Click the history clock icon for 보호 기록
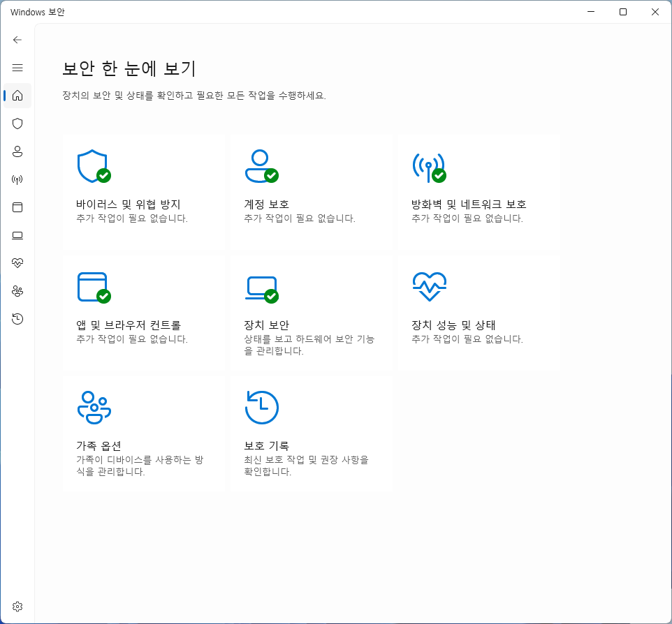This screenshot has height=624, width=672. [x=262, y=408]
